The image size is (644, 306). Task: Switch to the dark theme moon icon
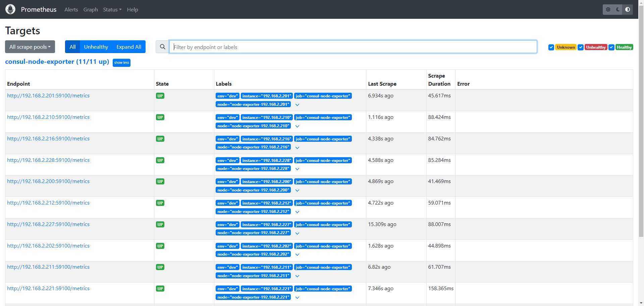coord(618,9)
